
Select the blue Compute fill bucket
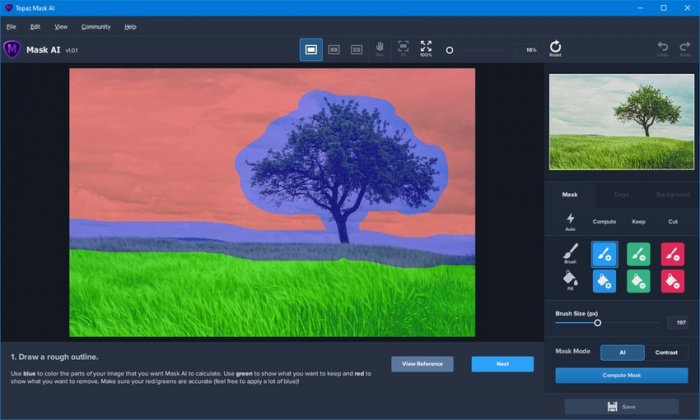coord(604,281)
